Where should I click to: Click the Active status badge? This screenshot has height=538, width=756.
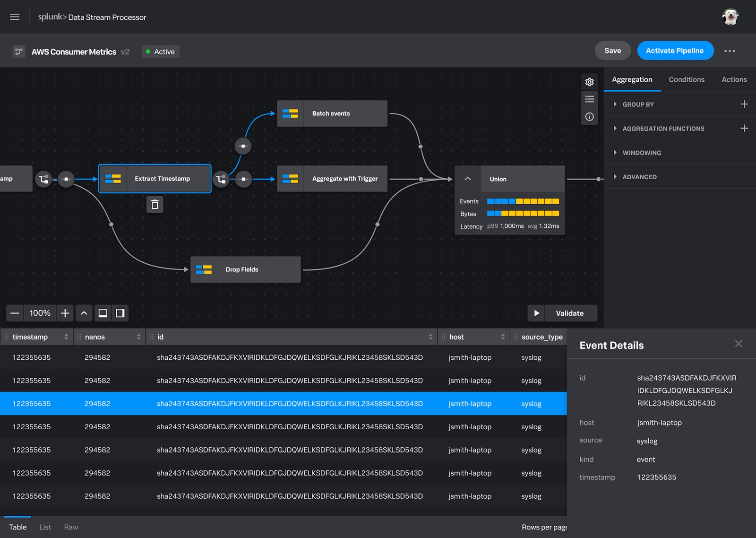pos(160,52)
